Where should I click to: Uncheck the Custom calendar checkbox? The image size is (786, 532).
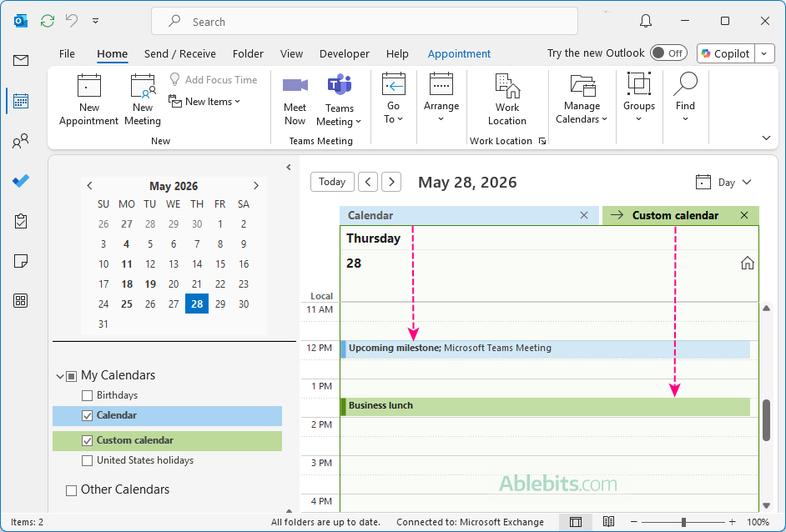click(87, 441)
